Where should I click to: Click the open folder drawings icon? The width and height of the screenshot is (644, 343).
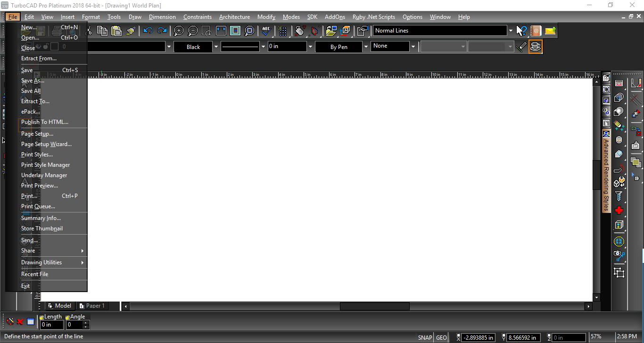pyautogui.click(x=331, y=31)
